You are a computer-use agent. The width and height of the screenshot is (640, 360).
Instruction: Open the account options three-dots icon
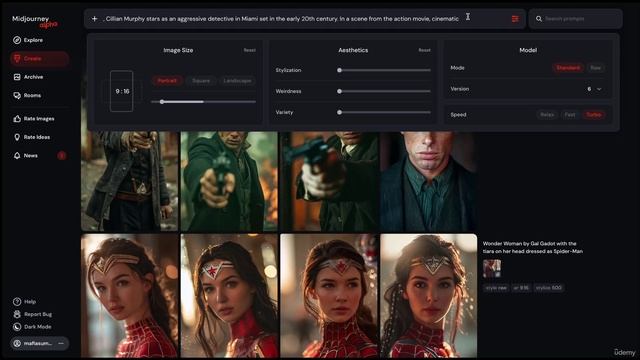point(61,343)
